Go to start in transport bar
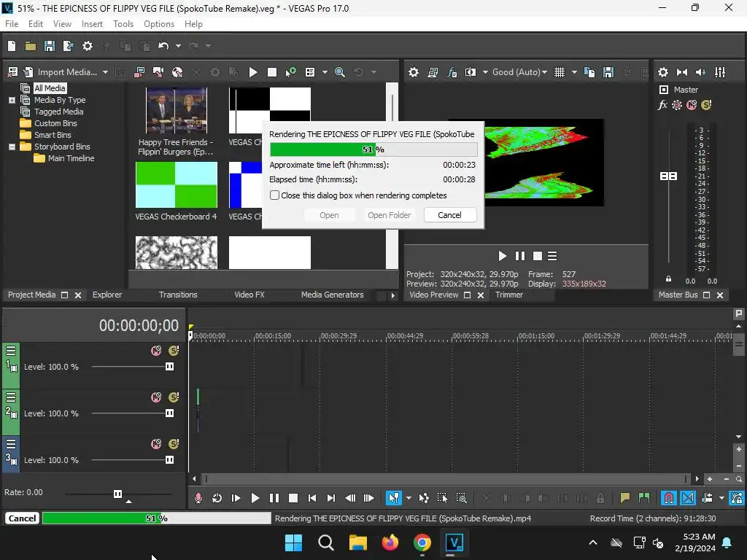Viewport: 747px width, 560px height. (312, 498)
